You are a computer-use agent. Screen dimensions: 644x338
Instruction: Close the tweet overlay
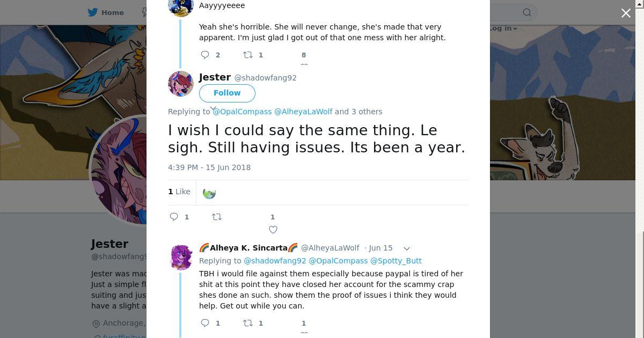coord(626,13)
